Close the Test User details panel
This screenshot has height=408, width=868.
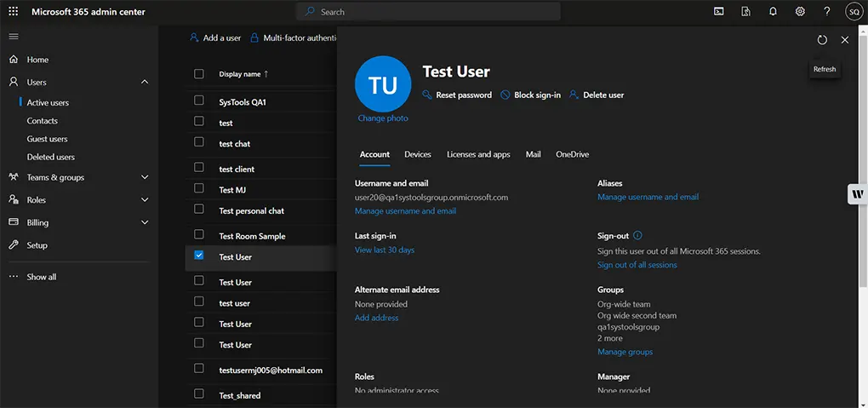[845, 40]
